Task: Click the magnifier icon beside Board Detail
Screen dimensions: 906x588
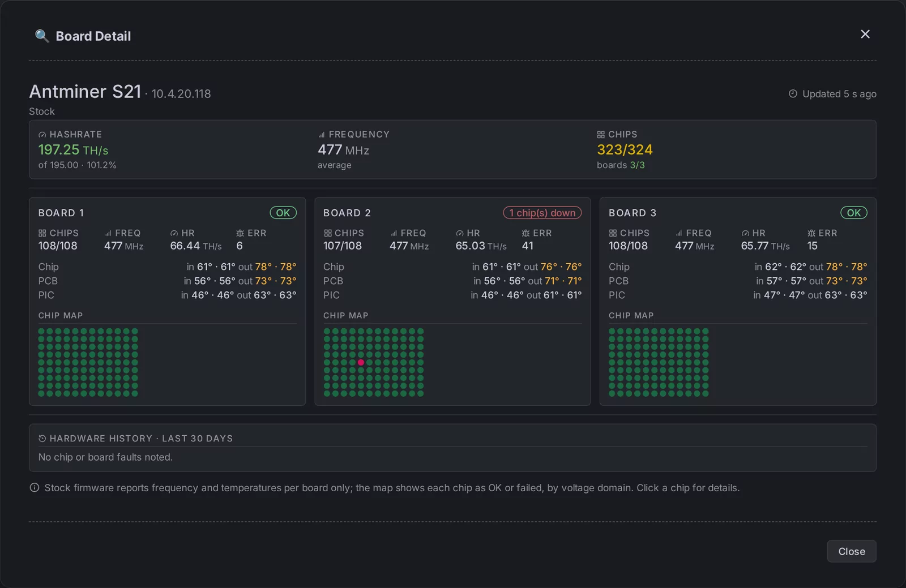Action: [x=42, y=36]
